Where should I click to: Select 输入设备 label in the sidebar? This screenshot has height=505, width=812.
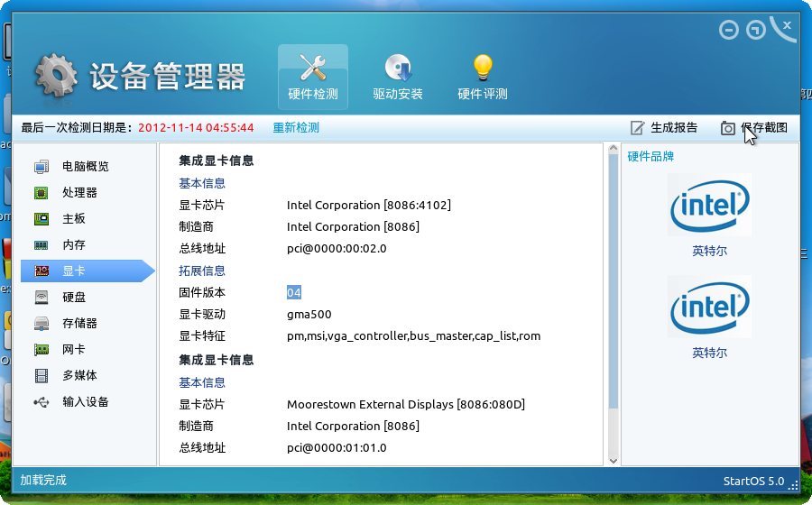click(86, 402)
